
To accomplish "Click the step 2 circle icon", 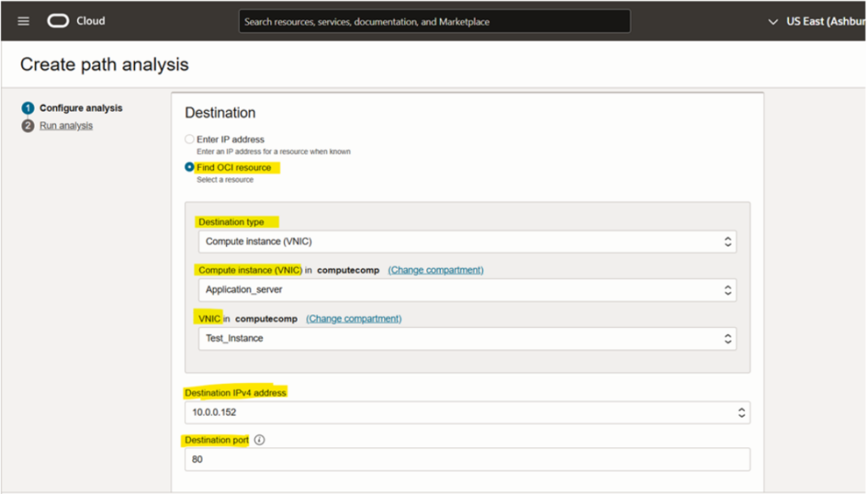I will (x=28, y=126).
